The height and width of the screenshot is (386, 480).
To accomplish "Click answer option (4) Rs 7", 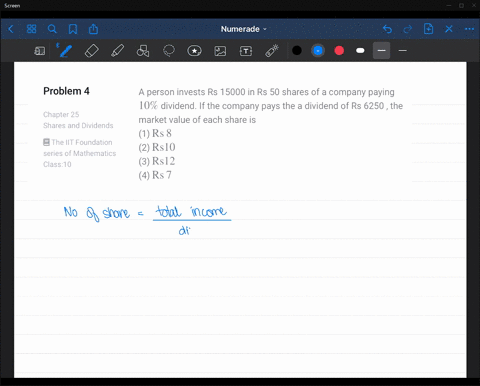I will pos(155,175).
